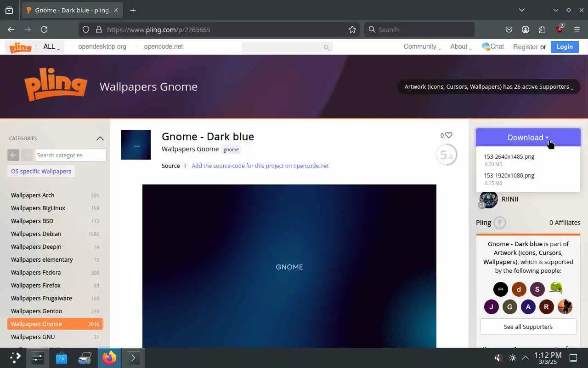The height and width of the screenshot is (368, 588).
Task: Open RIINII's user avatar
Action: 488,199
